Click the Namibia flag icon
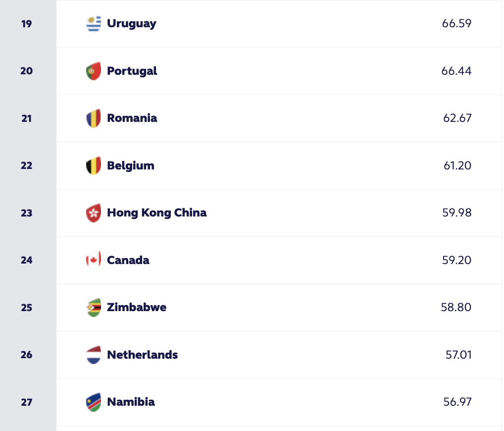Image resolution: width=504 pixels, height=431 pixels. coord(94,402)
